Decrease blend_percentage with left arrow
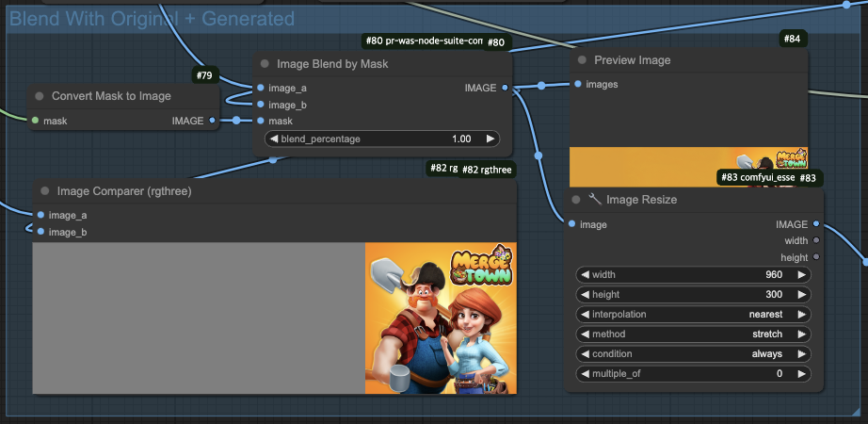The height and width of the screenshot is (424, 868). pyautogui.click(x=273, y=139)
